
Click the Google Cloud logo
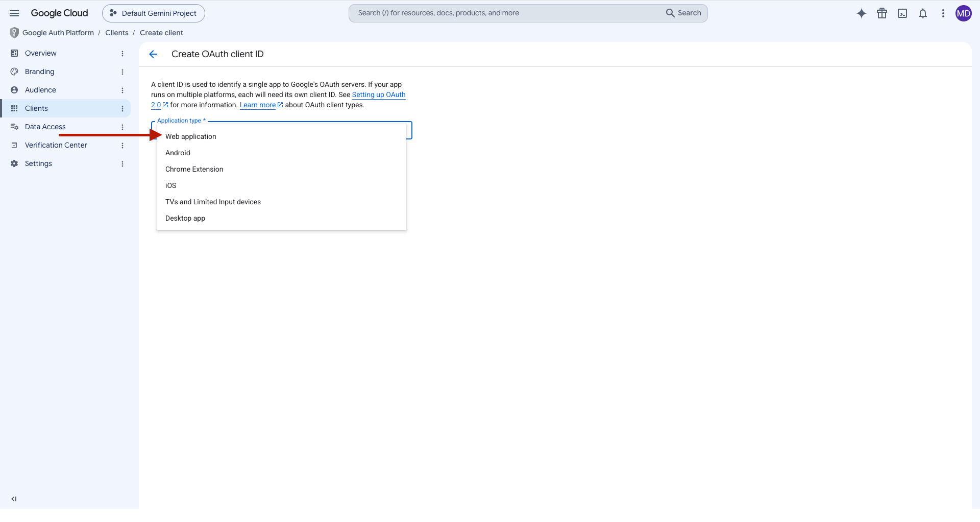[59, 13]
